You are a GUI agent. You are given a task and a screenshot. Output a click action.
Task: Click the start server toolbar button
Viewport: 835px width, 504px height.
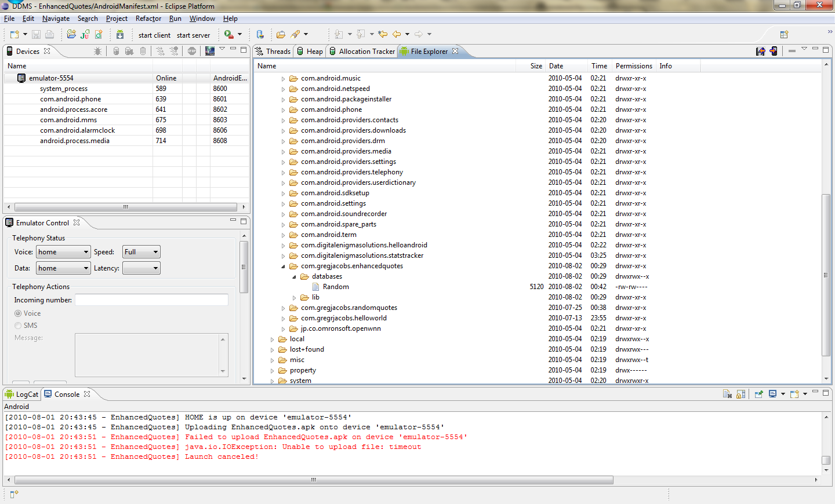point(193,35)
